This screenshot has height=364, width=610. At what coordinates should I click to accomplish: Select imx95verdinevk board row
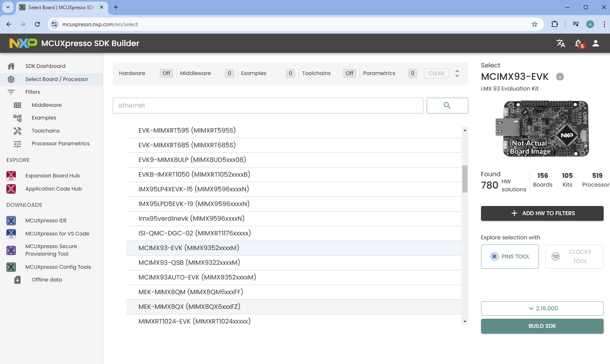click(x=294, y=219)
